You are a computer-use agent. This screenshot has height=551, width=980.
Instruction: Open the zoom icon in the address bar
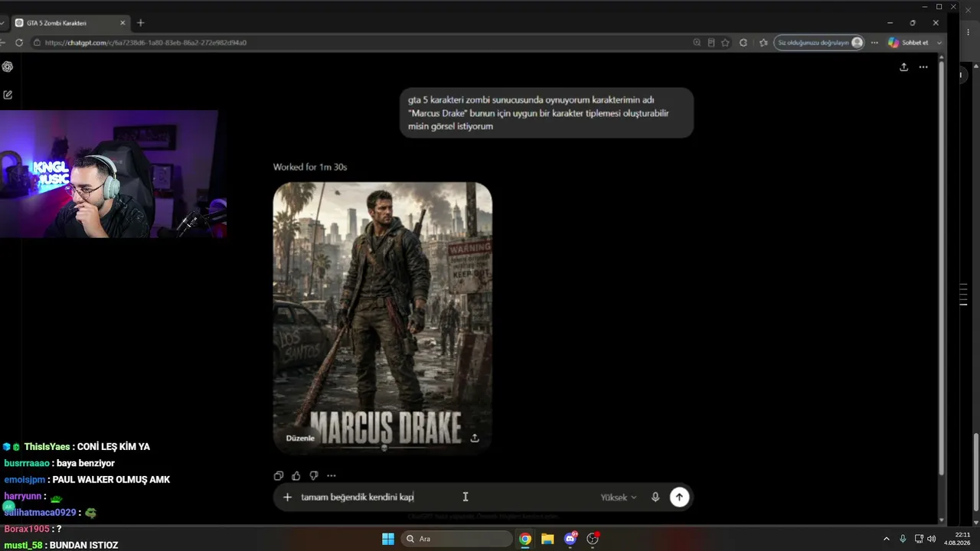(697, 43)
